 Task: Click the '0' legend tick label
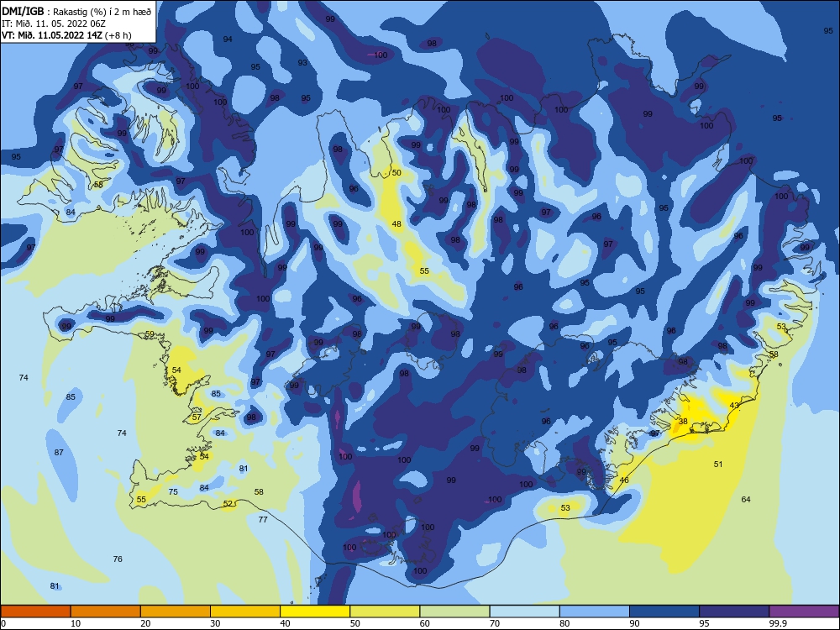coord(3,623)
